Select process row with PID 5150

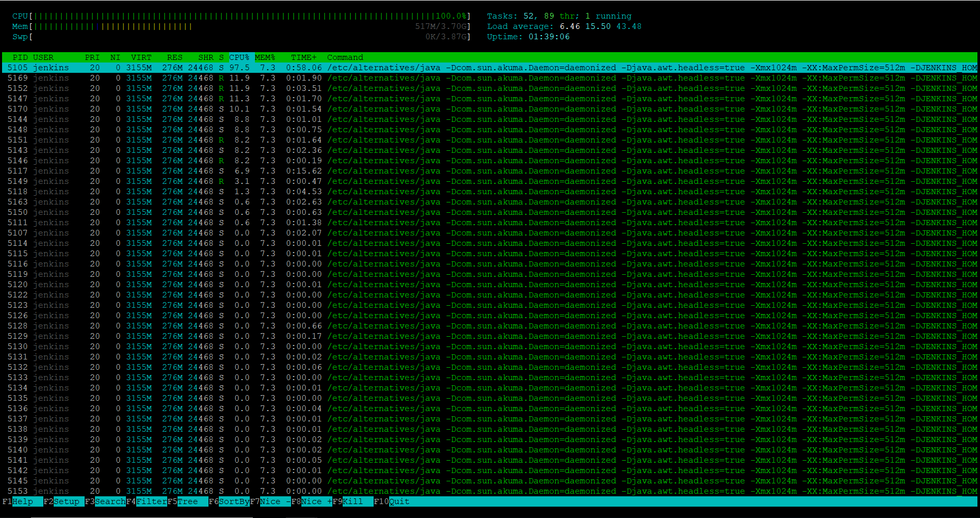tap(490, 212)
